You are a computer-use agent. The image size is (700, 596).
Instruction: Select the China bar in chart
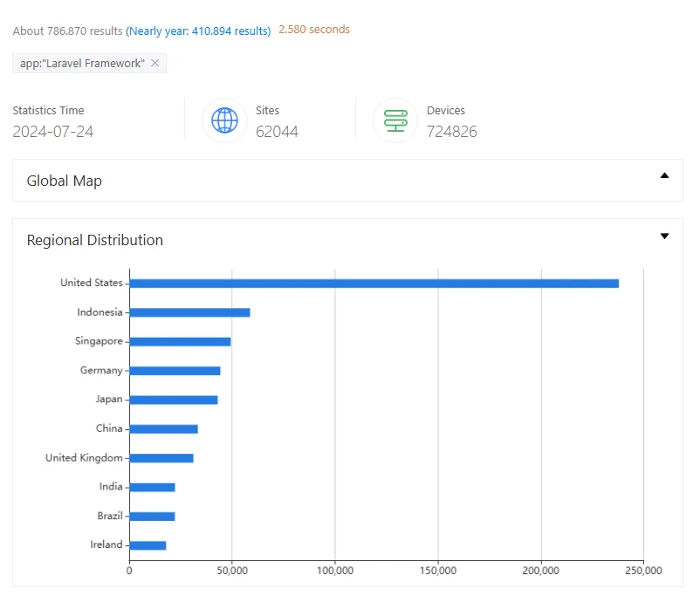pyautogui.click(x=164, y=429)
